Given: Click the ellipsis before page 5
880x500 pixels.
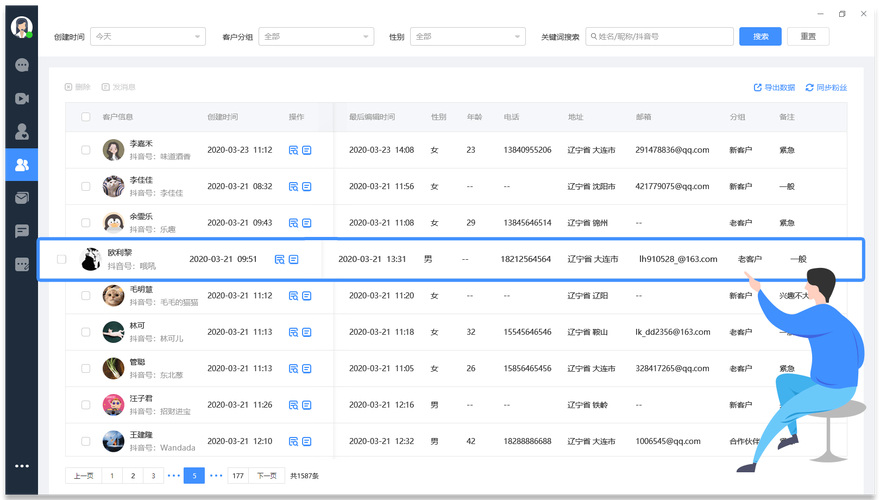Looking at the screenshot, I should [174, 476].
